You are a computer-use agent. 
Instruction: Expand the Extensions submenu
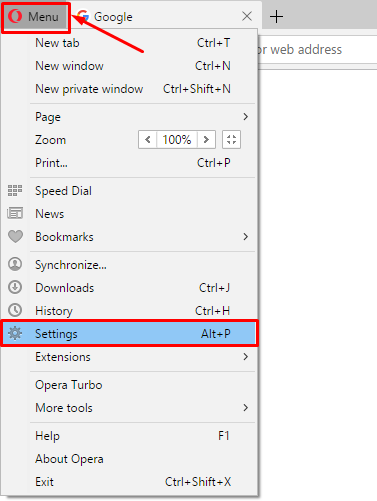click(x=142, y=357)
